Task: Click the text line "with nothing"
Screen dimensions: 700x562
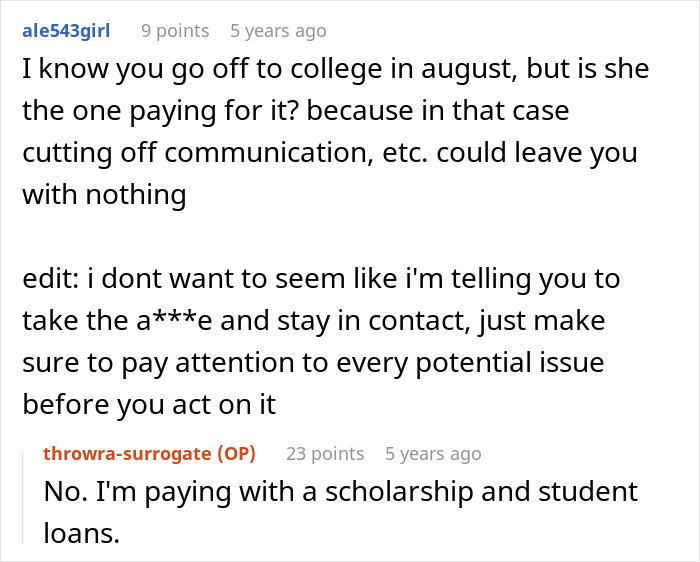Action: 105,195
